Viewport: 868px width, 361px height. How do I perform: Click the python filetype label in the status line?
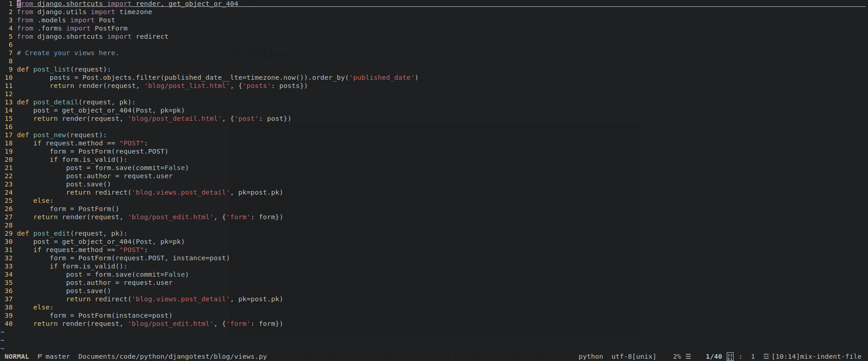point(591,356)
